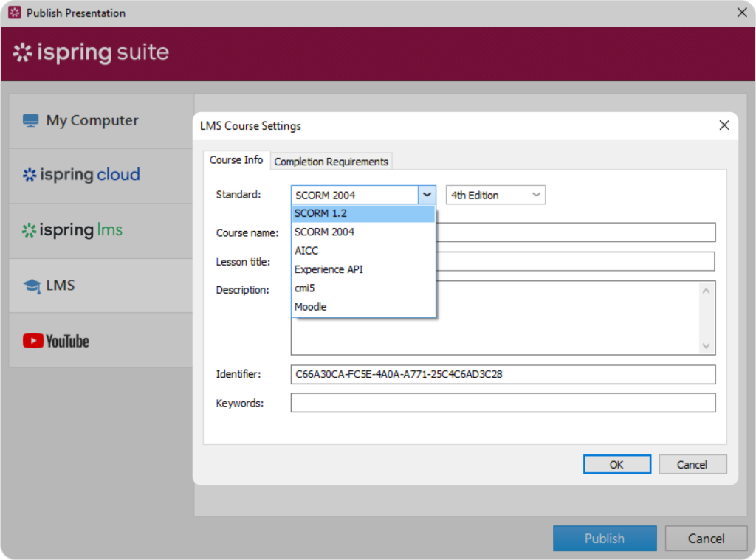756x560 pixels.
Task: Open the Completion Requirements tab
Action: tap(331, 162)
